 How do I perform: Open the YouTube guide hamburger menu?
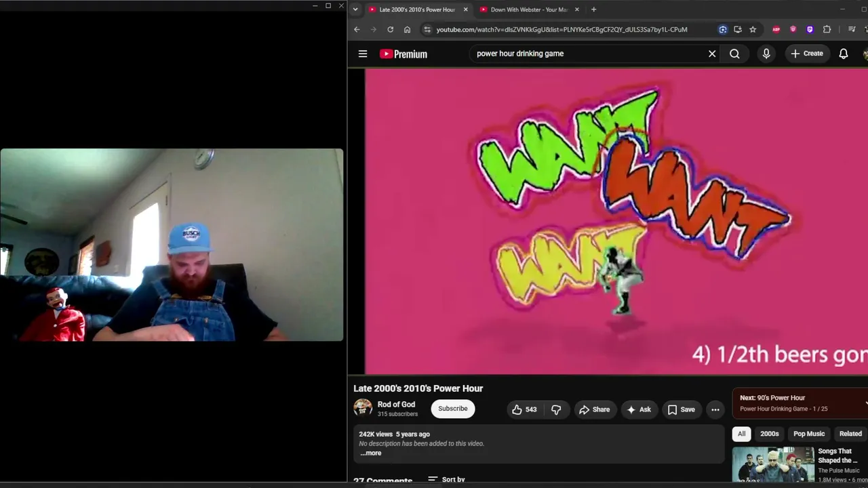click(x=363, y=54)
